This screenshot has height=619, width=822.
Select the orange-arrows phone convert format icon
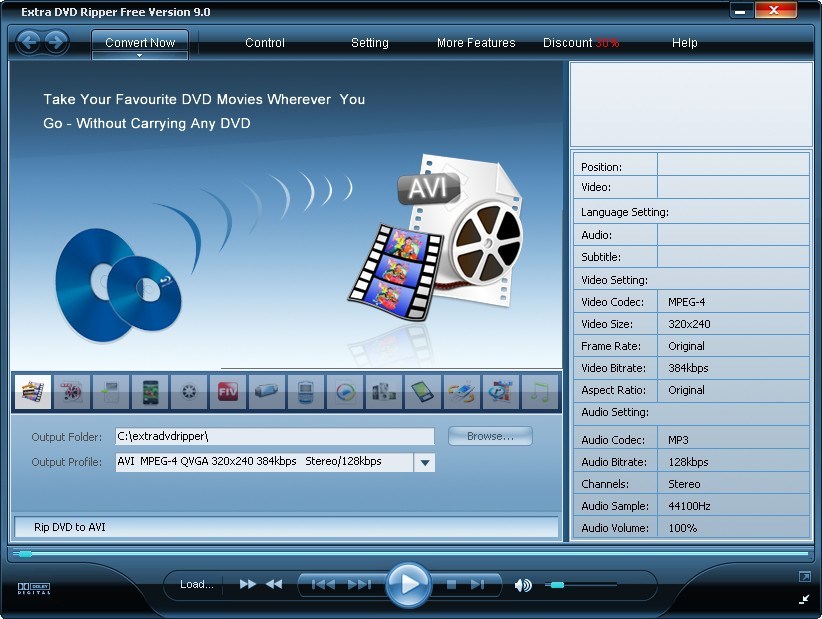click(462, 392)
